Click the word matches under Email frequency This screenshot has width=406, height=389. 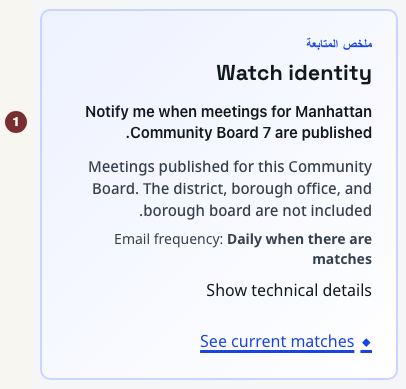342,259
